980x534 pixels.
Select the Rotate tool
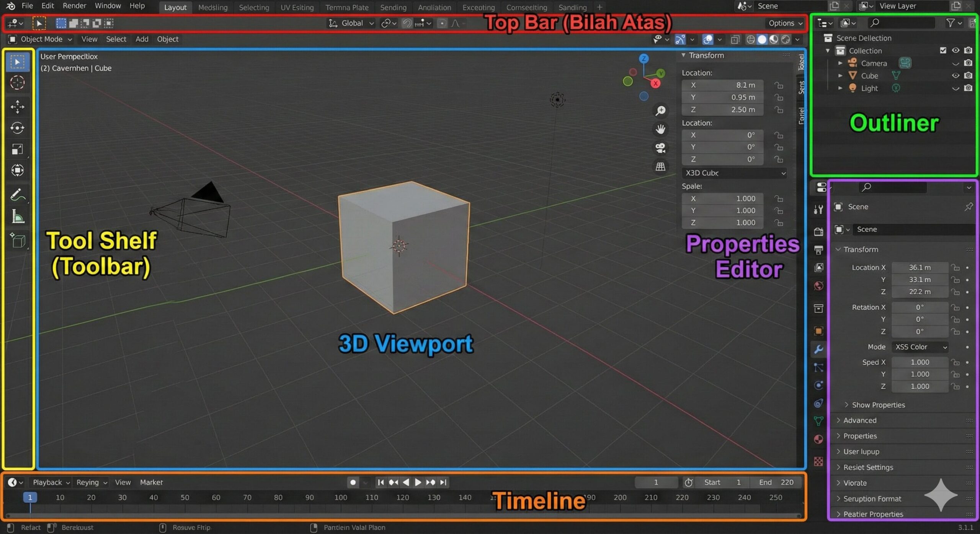click(17, 128)
